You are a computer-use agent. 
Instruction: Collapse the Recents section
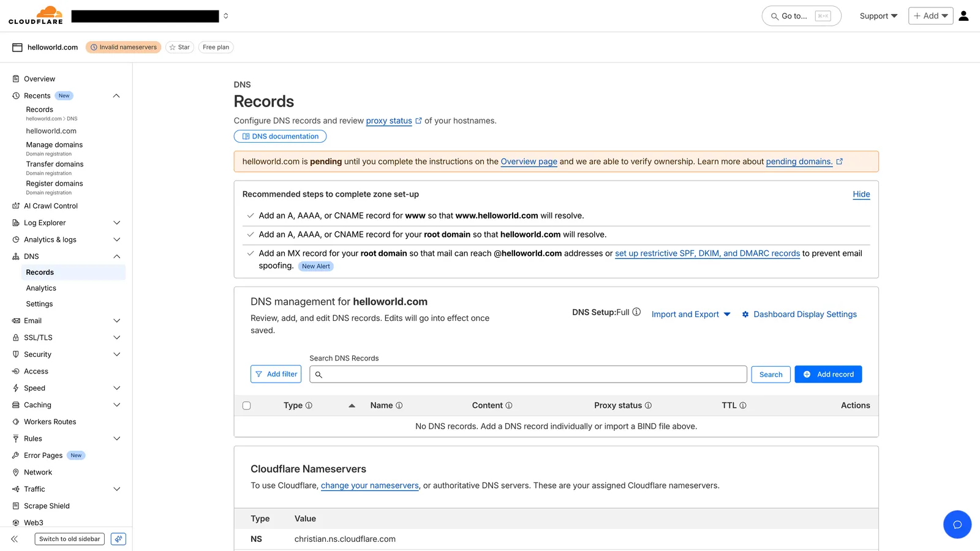[x=116, y=96]
